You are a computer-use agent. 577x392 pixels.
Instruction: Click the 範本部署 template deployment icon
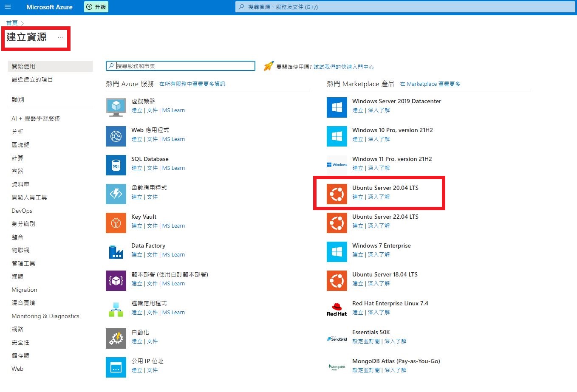[x=116, y=280]
